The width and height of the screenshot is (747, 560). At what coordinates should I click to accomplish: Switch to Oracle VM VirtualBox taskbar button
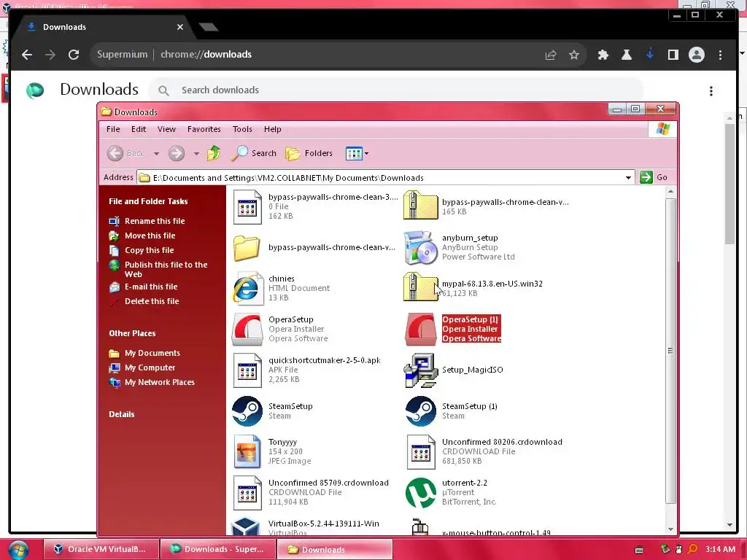[x=101, y=550]
